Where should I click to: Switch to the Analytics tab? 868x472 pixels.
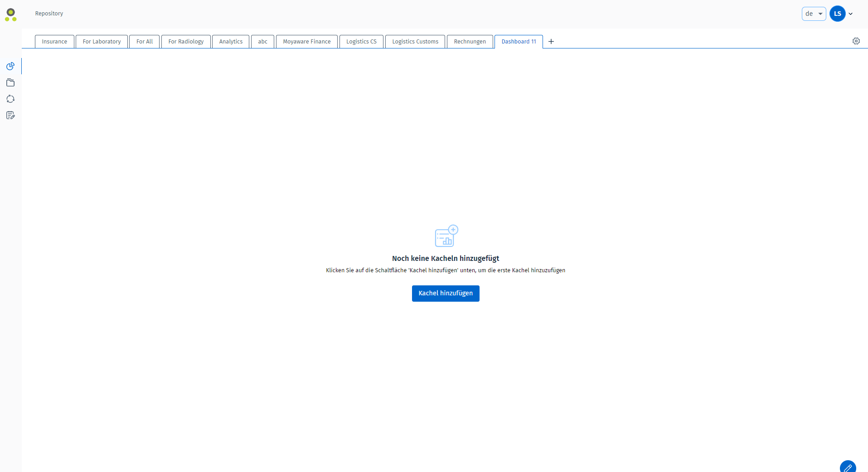pos(231,41)
